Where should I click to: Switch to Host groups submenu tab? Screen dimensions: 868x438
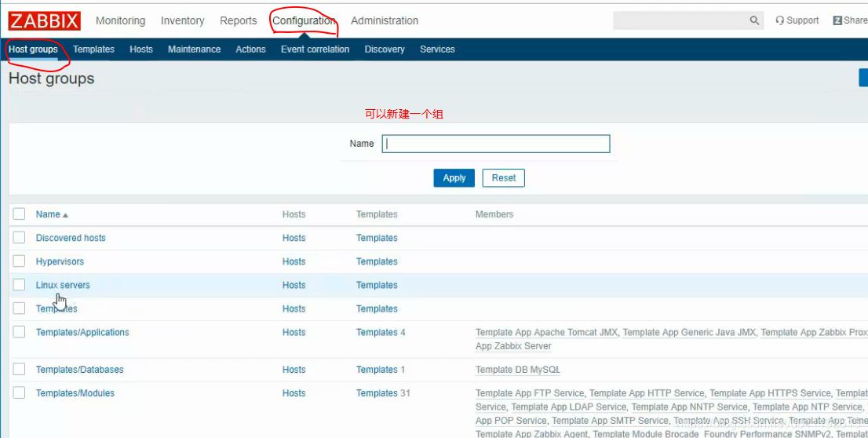point(33,49)
